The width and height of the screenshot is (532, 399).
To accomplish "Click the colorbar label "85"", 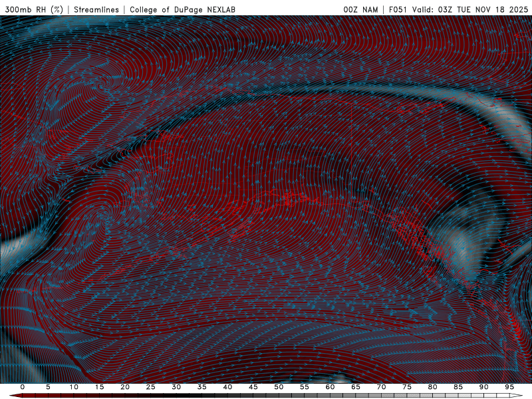I will [458, 387].
